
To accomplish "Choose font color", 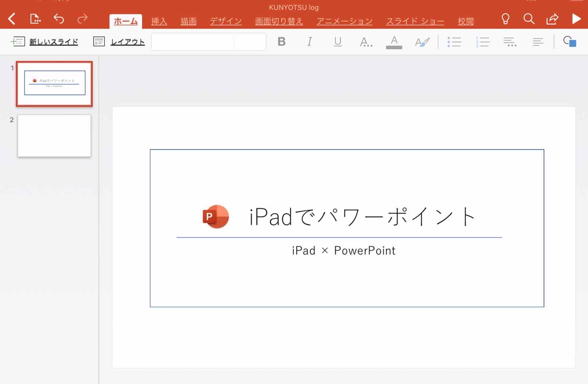I will tap(394, 42).
